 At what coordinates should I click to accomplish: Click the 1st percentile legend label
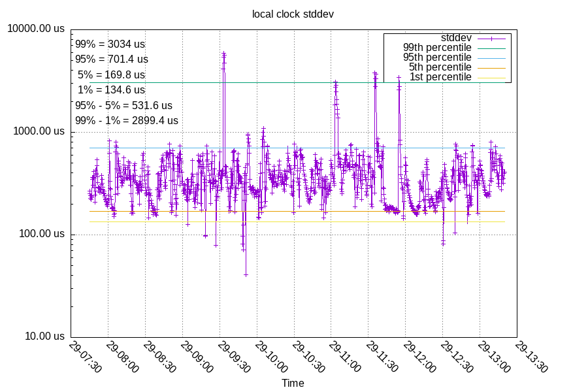click(x=440, y=77)
